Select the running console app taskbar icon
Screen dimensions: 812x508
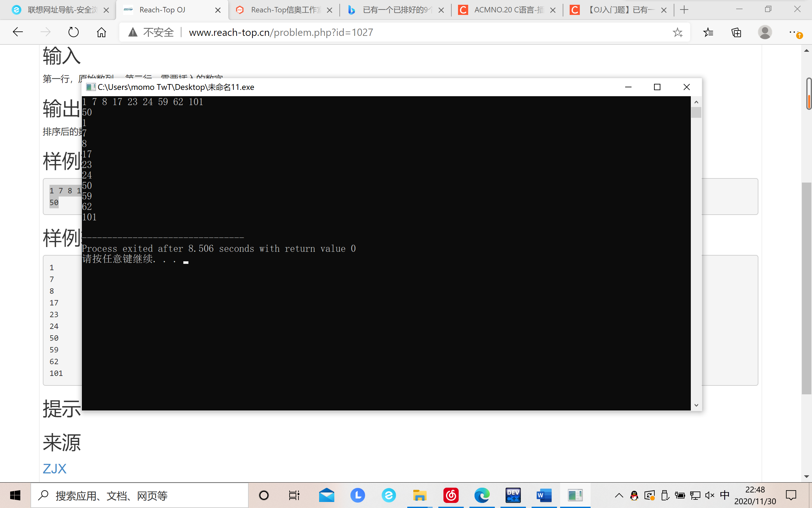pos(575,495)
